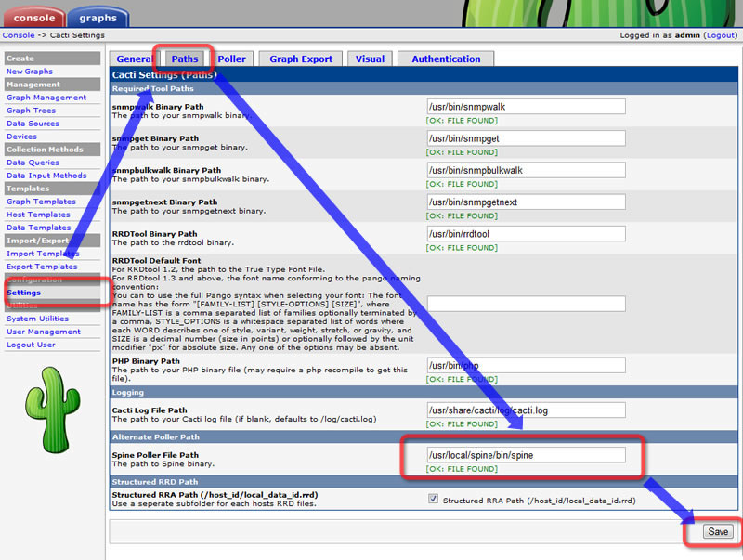Open Devices page
The image size is (743, 560).
pyautogui.click(x=21, y=136)
